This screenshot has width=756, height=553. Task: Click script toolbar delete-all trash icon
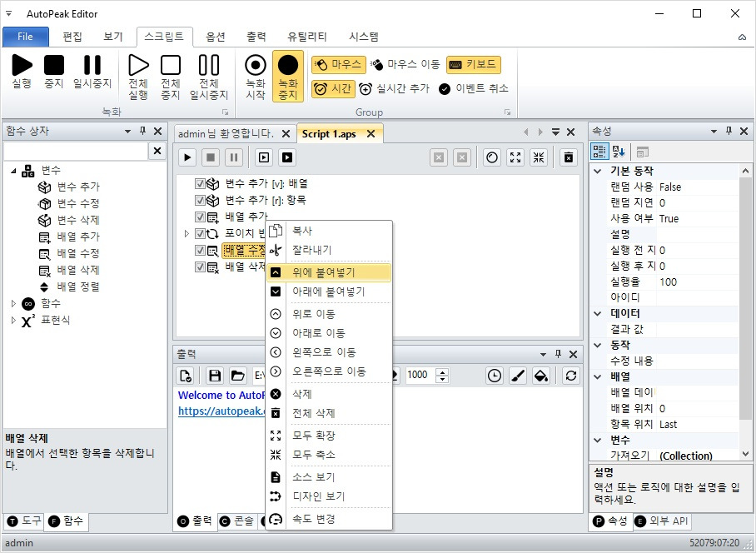tap(569, 157)
